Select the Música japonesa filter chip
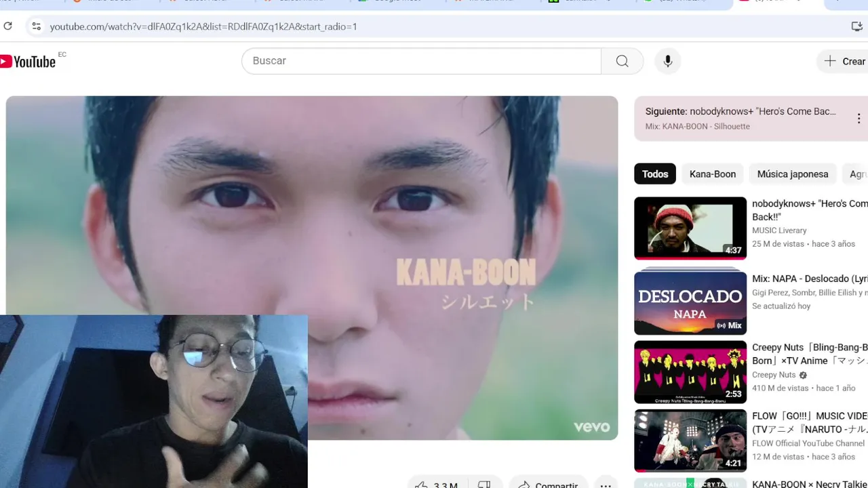The image size is (868, 488). pos(792,174)
